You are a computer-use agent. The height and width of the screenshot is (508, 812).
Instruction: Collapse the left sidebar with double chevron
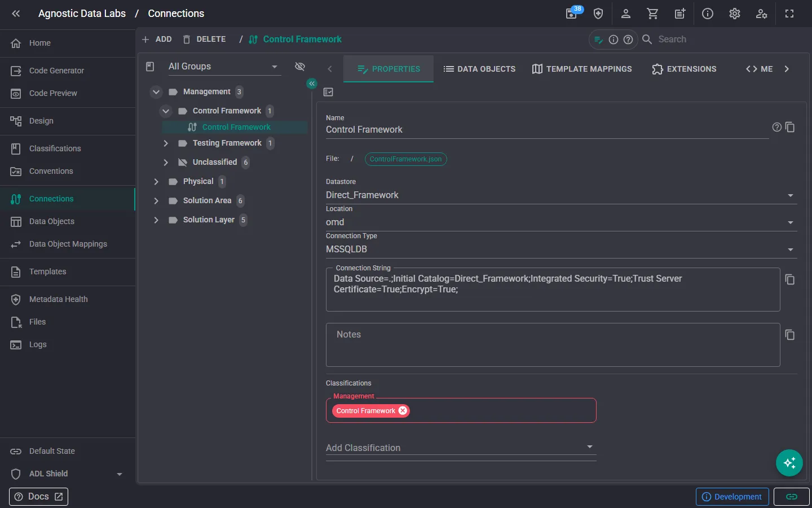pos(16,14)
